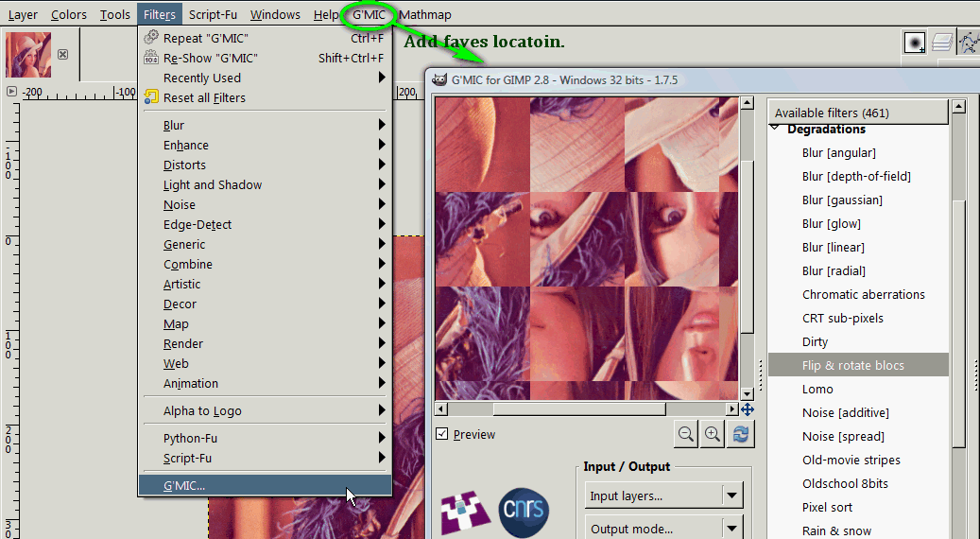Screen dimensions: 980x539
Task: Open the Colors menu
Action: [69, 14]
